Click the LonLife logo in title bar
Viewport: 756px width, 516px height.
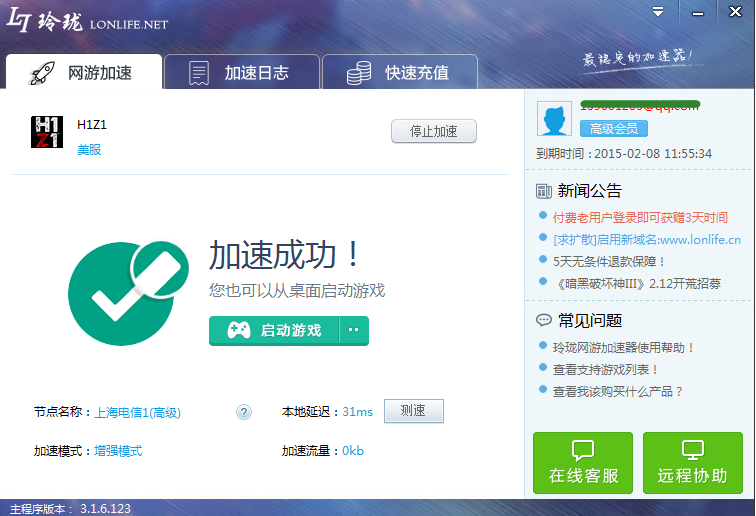88,22
